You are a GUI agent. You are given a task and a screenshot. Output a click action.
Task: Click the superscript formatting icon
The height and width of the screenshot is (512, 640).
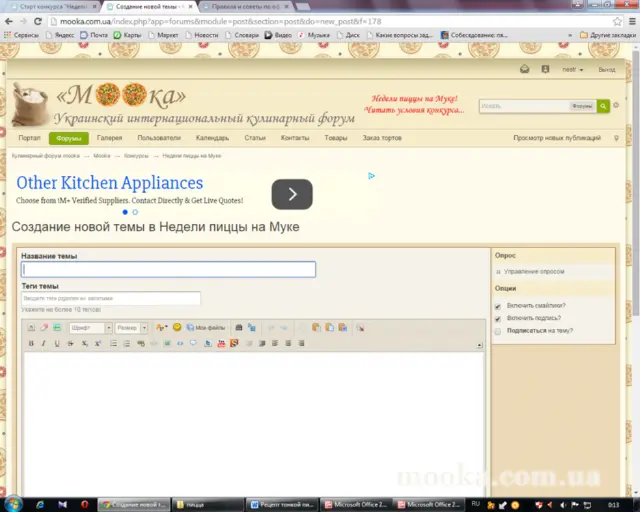tap(98, 343)
